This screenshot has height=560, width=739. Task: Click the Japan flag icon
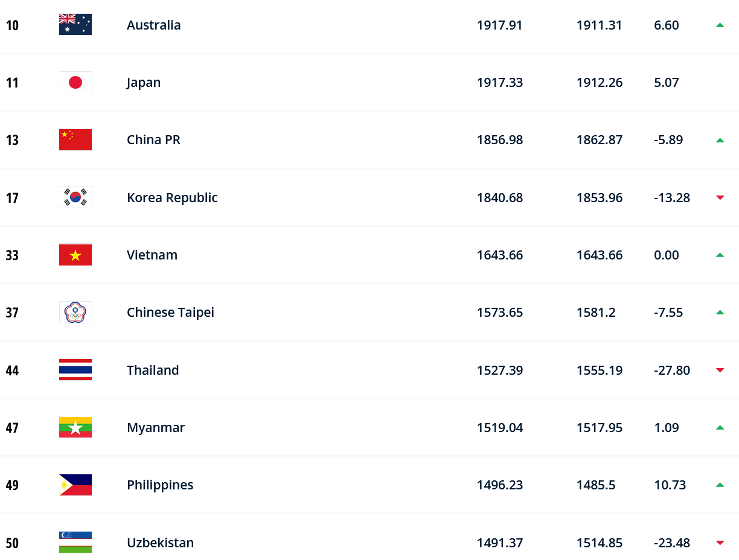point(75,82)
